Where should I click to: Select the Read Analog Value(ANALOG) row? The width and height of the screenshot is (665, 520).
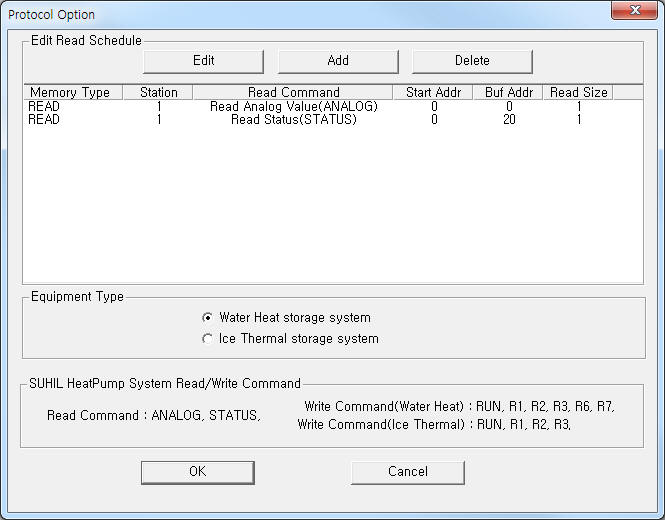click(293, 106)
